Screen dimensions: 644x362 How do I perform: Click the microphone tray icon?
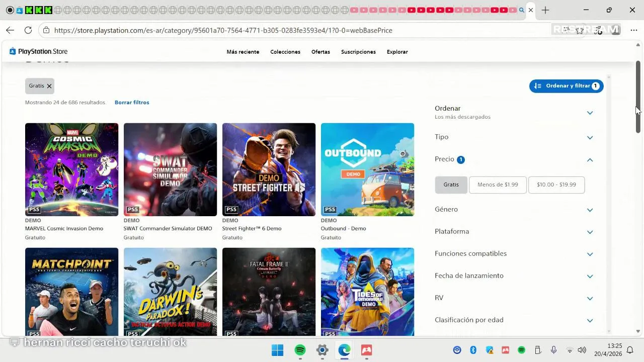tap(554, 350)
